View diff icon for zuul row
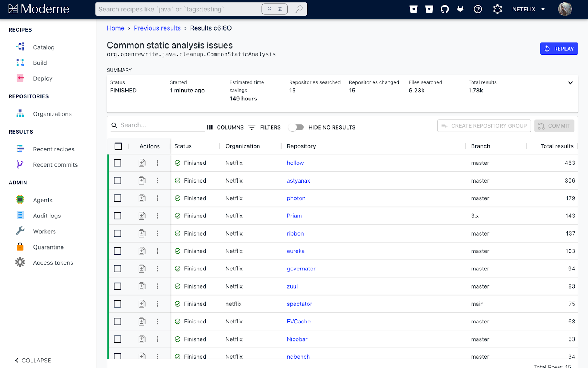The image size is (588, 368). (142, 286)
